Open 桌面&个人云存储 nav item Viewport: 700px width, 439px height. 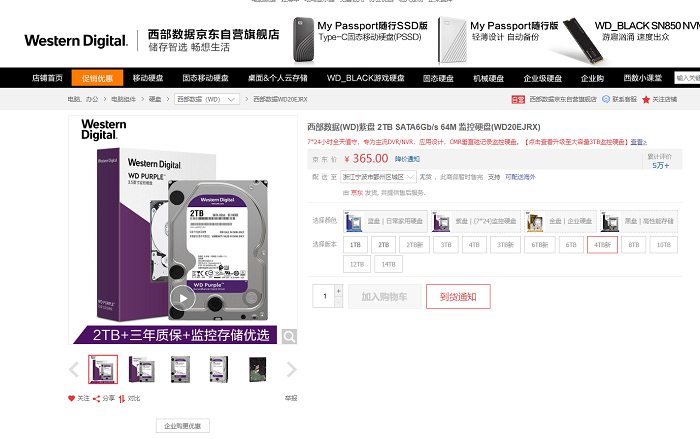point(278,78)
